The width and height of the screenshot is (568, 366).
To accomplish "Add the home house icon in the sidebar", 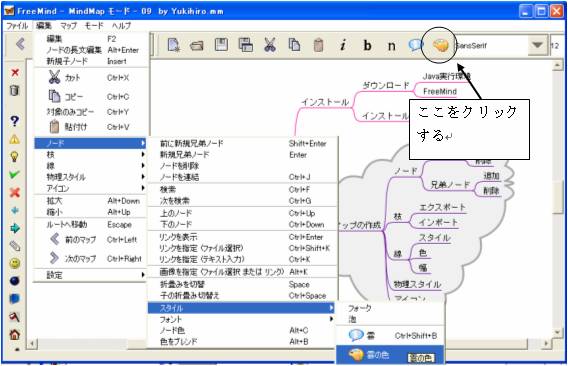I will click(x=14, y=334).
